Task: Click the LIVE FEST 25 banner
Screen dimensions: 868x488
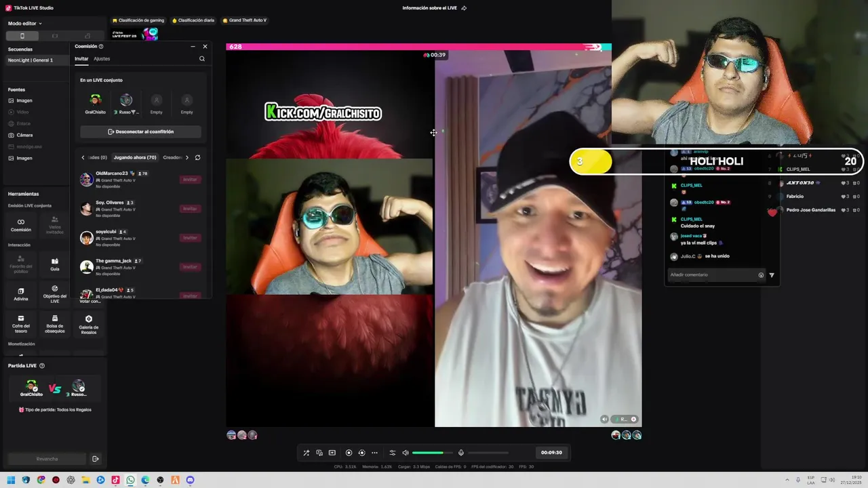Action: point(135,34)
